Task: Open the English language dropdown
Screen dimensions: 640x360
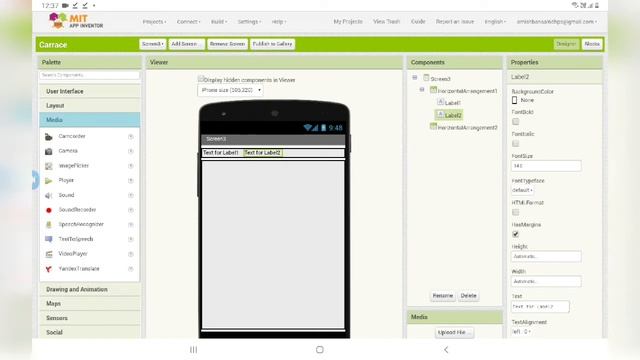Action: click(495, 22)
